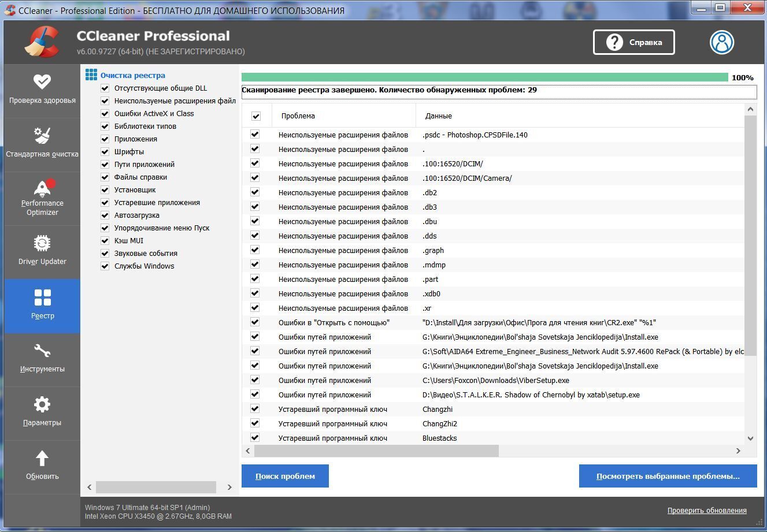The image size is (767, 532).
Task: Open the Health Check (Проверка здоровья) section
Action: coord(42,90)
